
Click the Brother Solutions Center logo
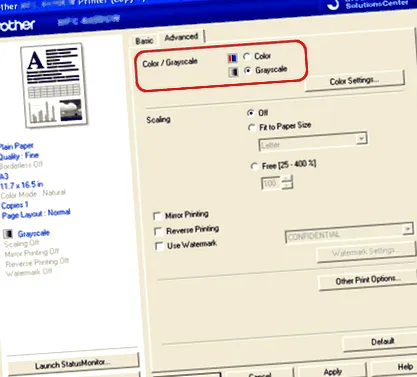(x=367, y=4)
